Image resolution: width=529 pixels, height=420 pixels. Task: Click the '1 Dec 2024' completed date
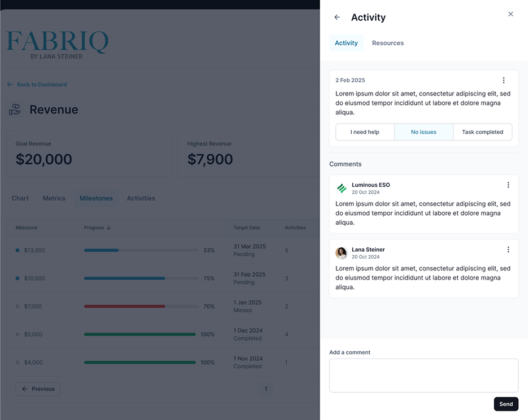[248, 331]
